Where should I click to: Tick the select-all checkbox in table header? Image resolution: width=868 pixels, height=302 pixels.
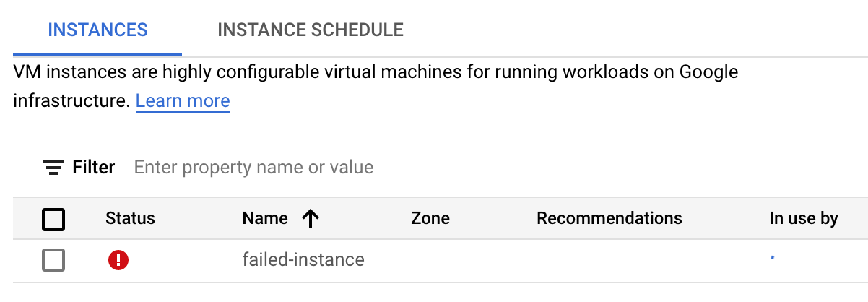pos(53,219)
